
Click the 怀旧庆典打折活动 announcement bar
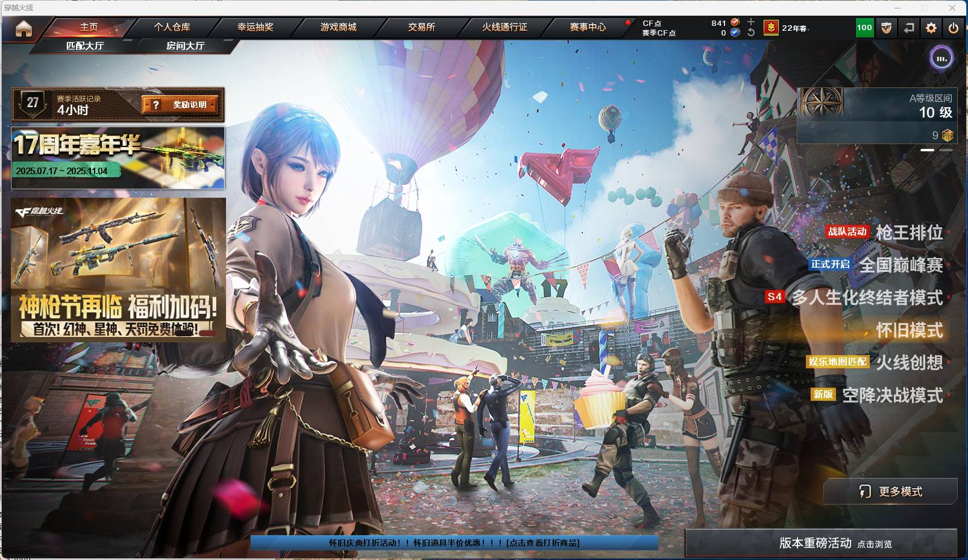(454, 543)
